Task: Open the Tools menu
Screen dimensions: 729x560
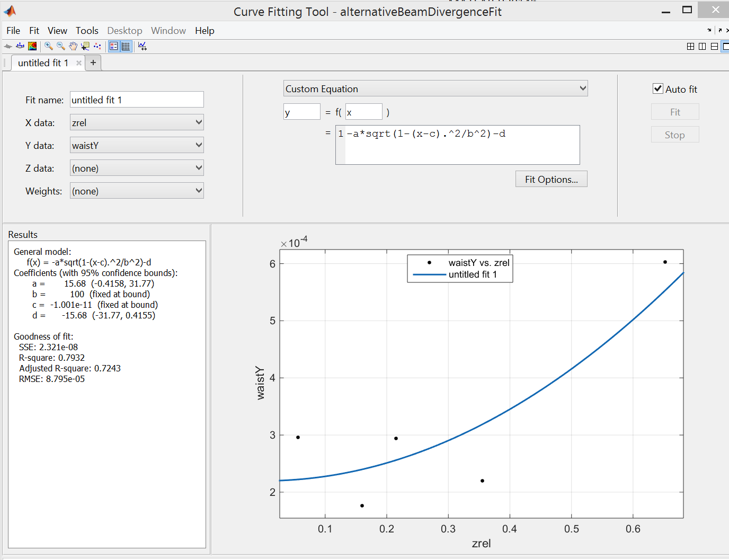Action: pyautogui.click(x=87, y=31)
